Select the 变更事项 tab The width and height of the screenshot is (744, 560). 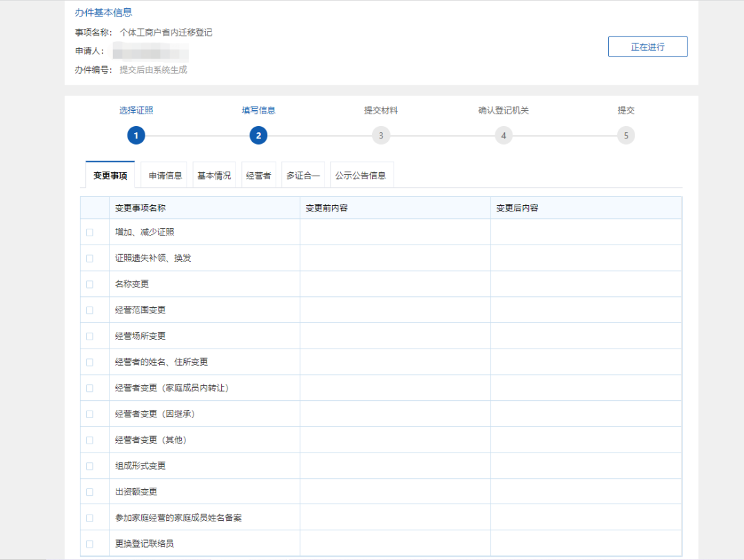point(110,176)
